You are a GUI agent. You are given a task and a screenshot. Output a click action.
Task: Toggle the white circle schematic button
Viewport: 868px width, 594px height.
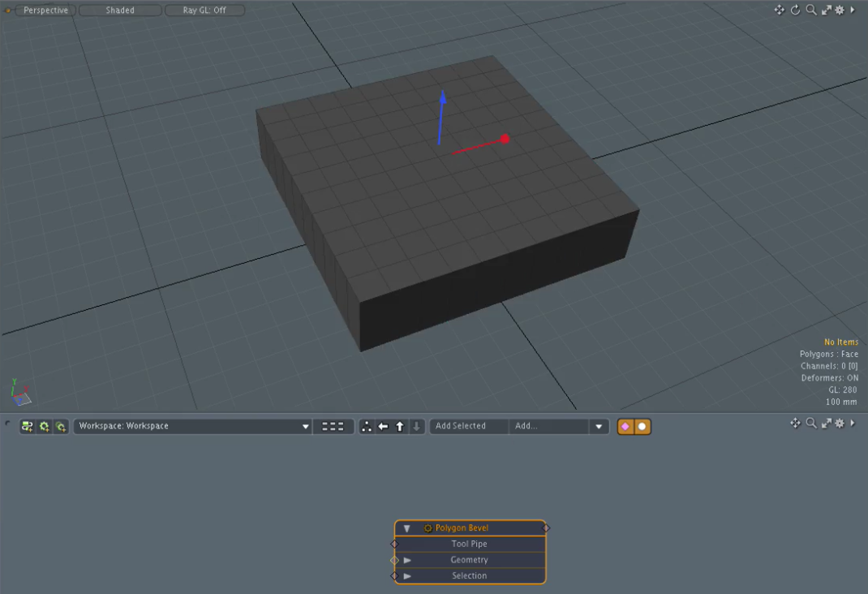642,426
